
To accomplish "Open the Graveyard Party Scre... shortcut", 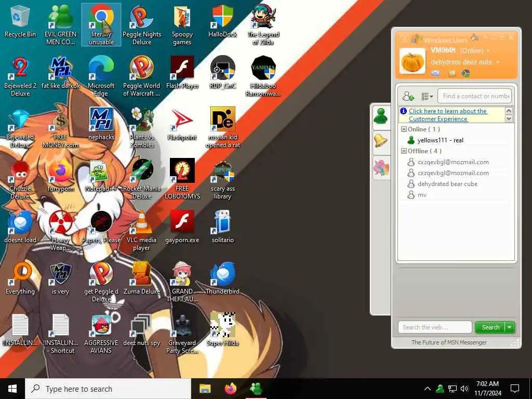I will point(182,334).
